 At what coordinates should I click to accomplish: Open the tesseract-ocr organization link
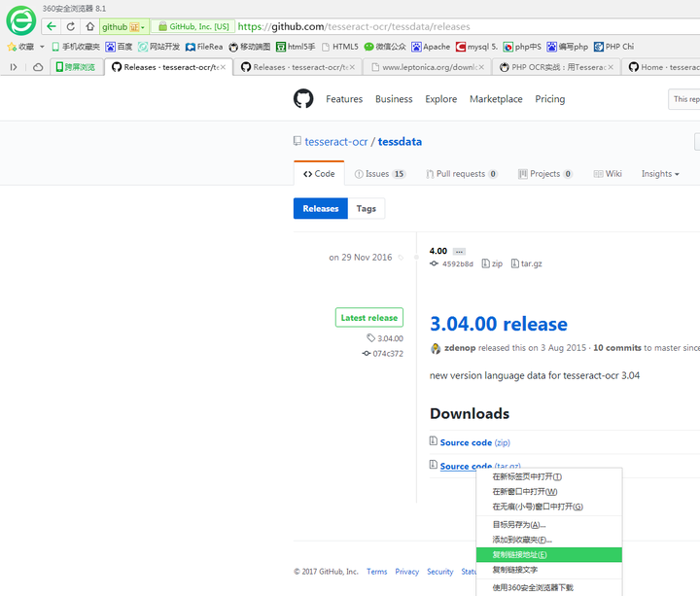coord(336,142)
